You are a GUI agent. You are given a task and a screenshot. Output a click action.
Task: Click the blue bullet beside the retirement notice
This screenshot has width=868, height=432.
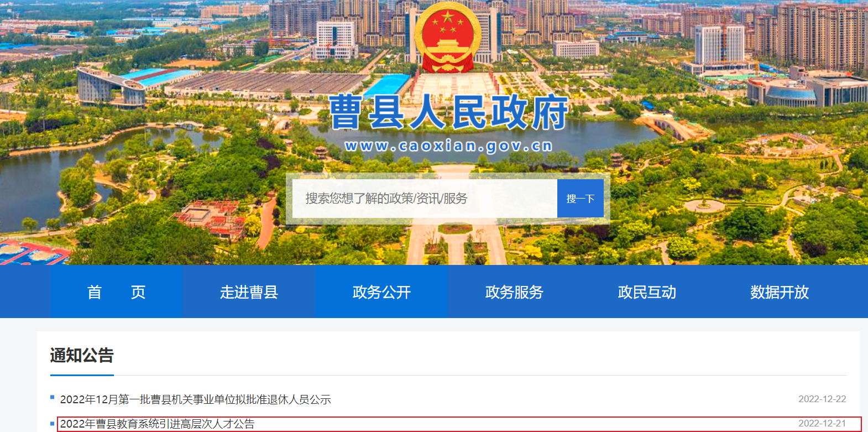coord(53,397)
